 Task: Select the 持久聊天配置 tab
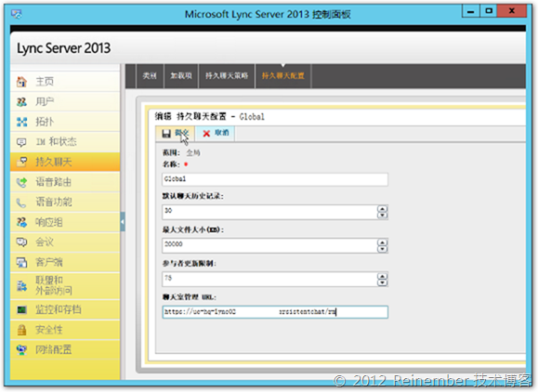coord(283,76)
